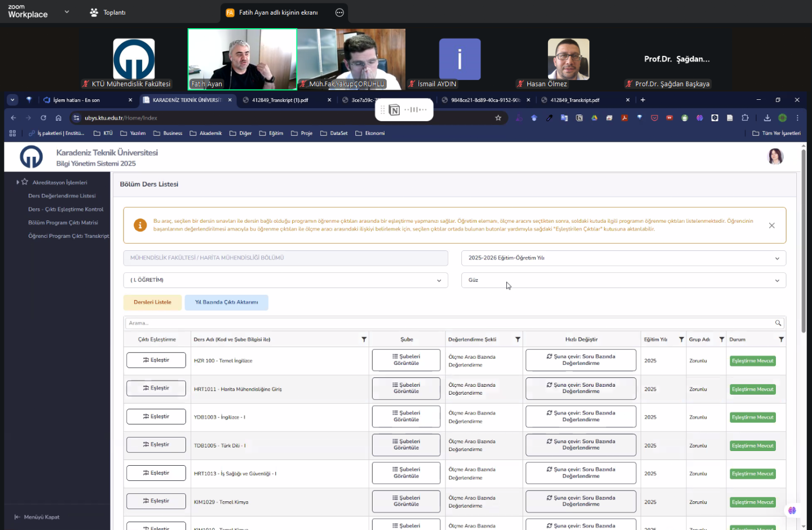Viewport: 812px width, 530px height.
Task: Click the search magnifier icon in Arama field
Action: coord(778,323)
